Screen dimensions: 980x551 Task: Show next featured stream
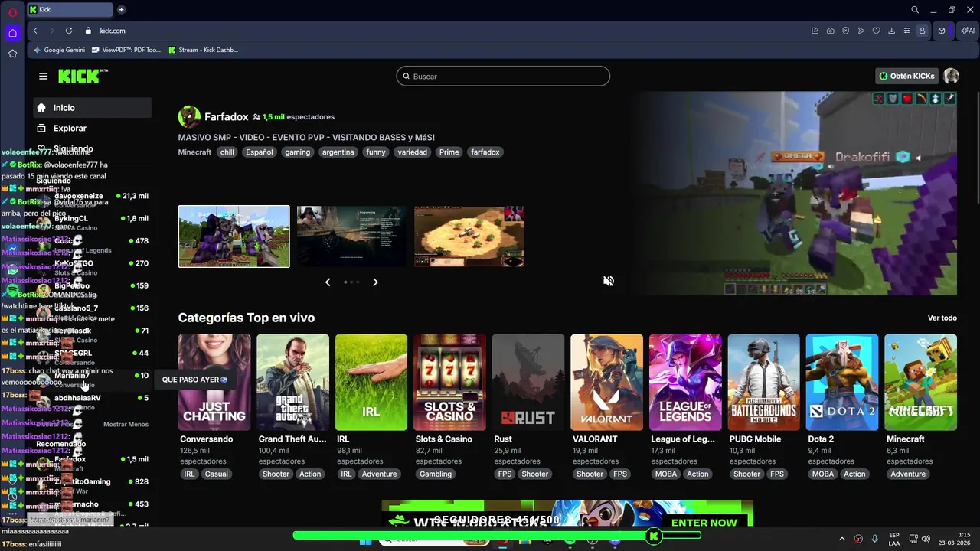point(375,282)
